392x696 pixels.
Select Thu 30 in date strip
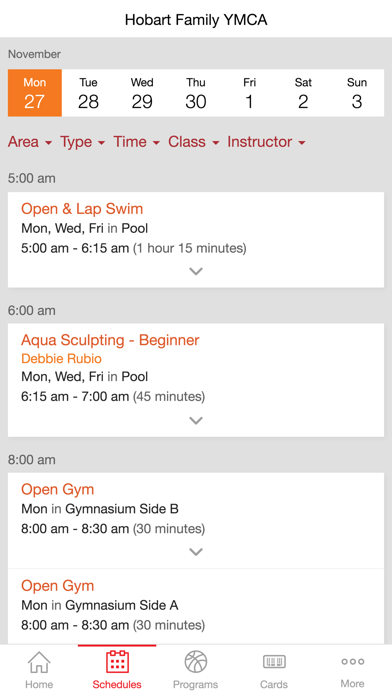[x=196, y=93]
